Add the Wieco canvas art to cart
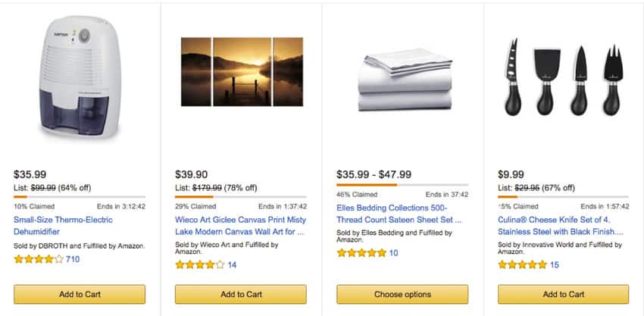The image size is (644, 316). point(241,294)
